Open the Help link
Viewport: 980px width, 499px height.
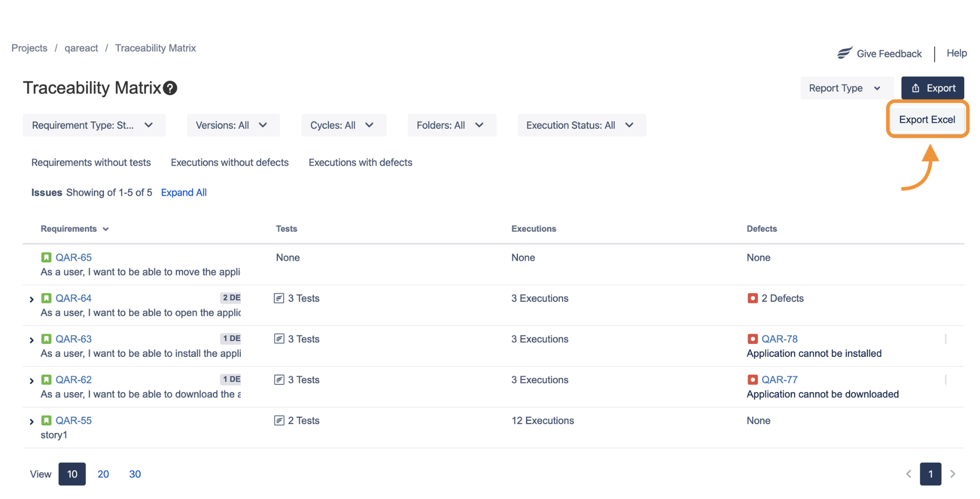pyautogui.click(x=957, y=53)
